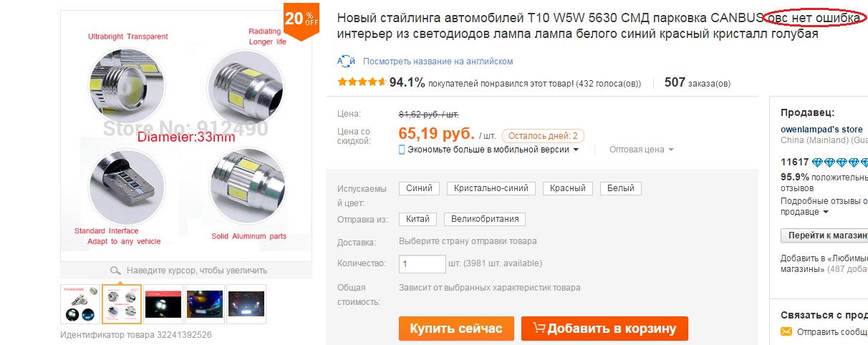Expand Экономьте больше в мобильной версии
This screenshot has height=345, width=868.
tap(488, 150)
